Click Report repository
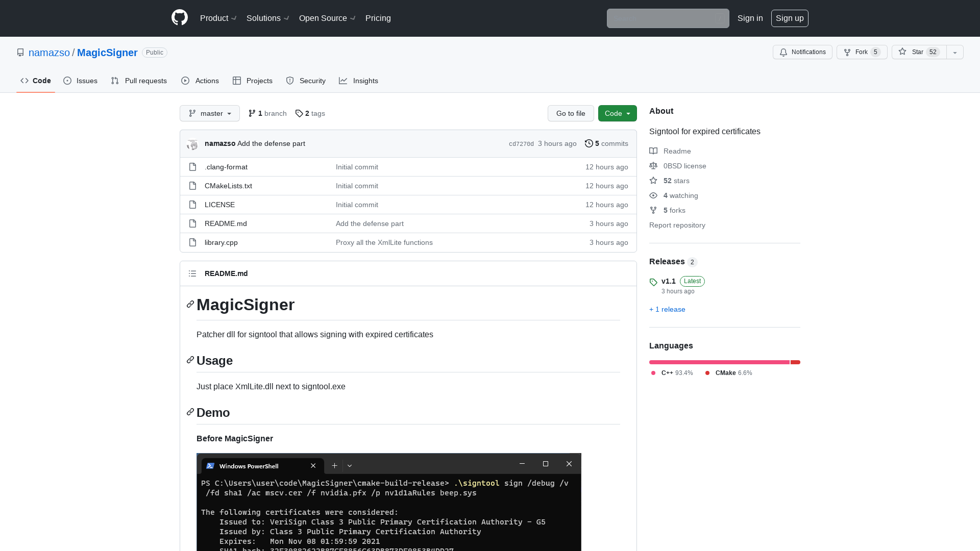 click(677, 225)
